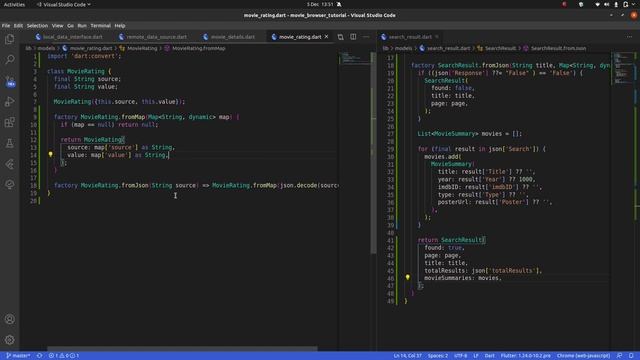640x360 pixels.
Task: Open the Edit menu
Action: (18, 25)
